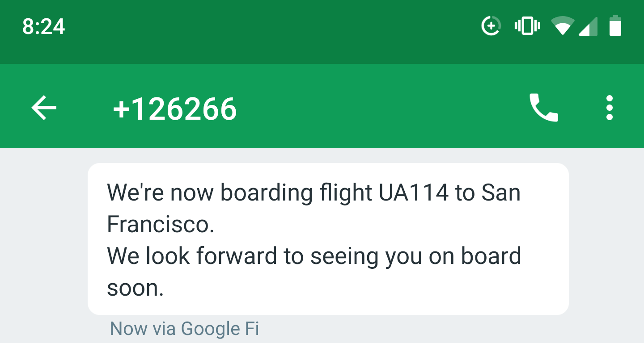This screenshot has width=644, height=343.
Task: Select the boarding flight message bubble
Action: [328, 238]
